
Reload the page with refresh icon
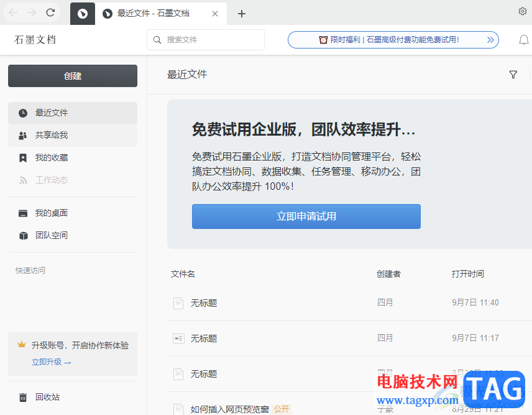(x=50, y=13)
